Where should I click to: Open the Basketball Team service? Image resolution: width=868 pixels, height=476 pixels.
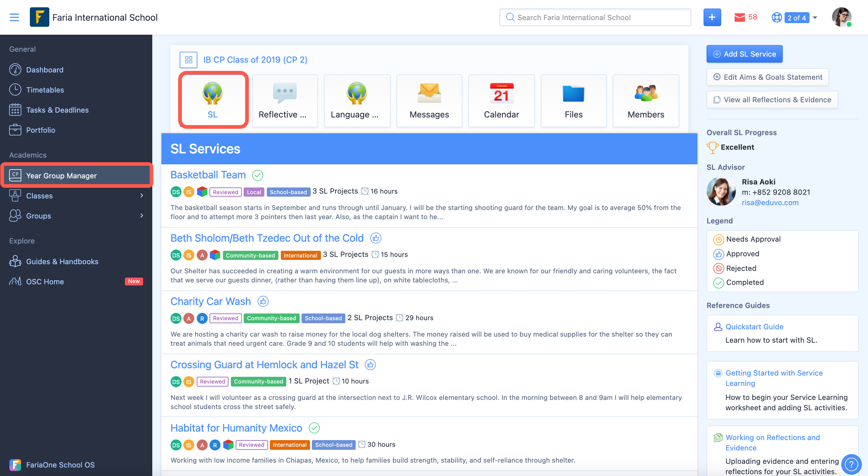[208, 175]
